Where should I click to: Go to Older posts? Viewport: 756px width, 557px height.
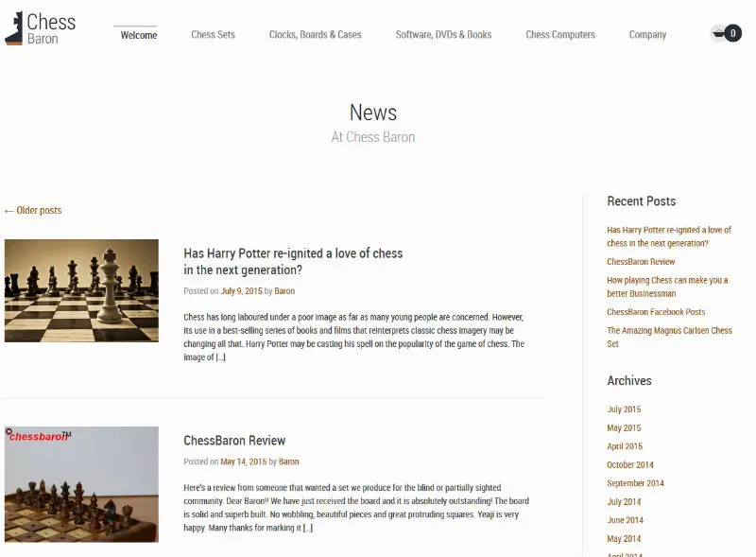33,211
